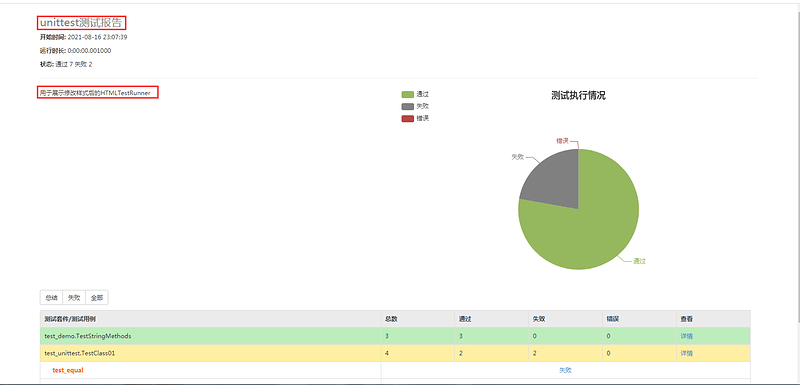Click the 测试执行情况 chart title
This screenshot has height=385, width=800.
click(579, 95)
